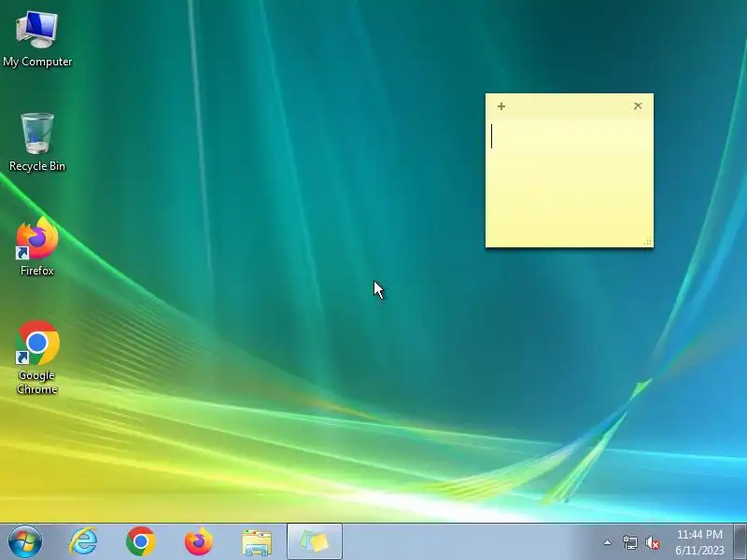This screenshot has height=560, width=747.
Task: Show hidden system tray icons arrow
Action: tap(608, 542)
